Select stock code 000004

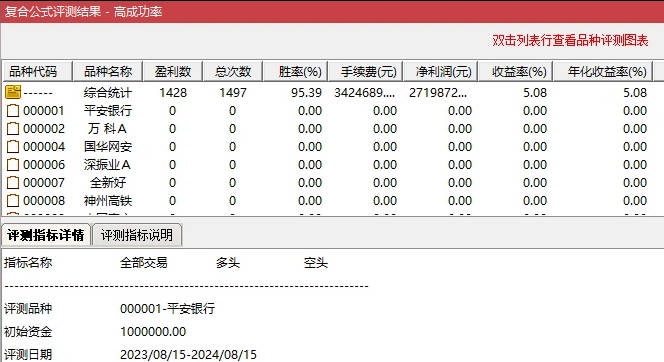pyautogui.click(x=44, y=146)
